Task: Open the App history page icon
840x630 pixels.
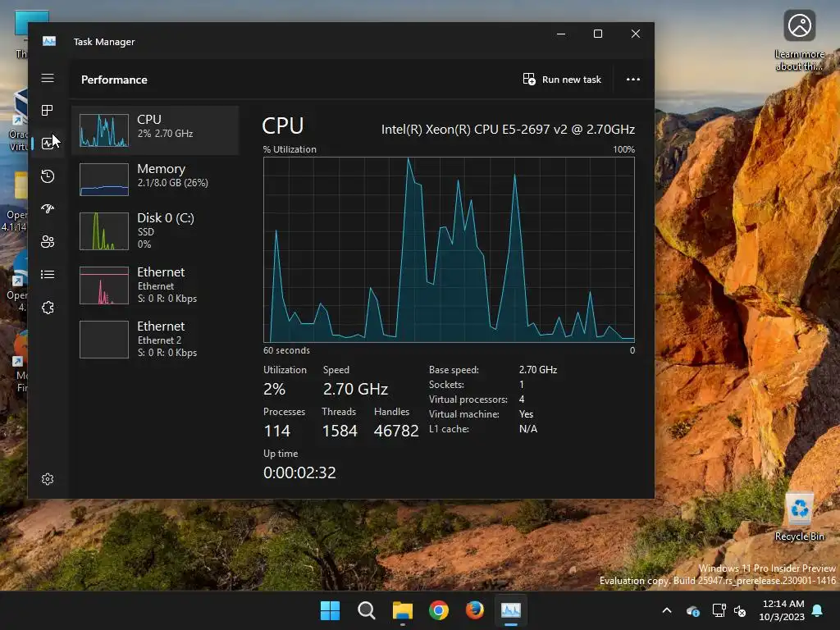Action: tap(48, 176)
